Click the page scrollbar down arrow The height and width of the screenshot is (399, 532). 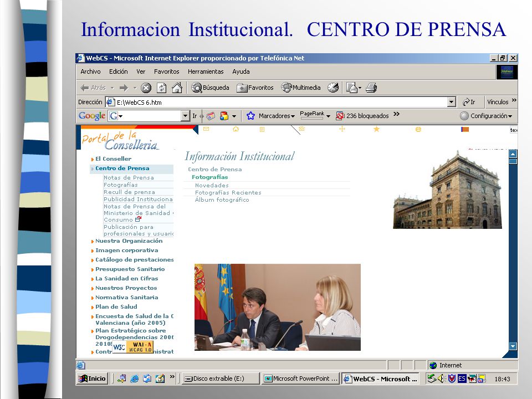click(513, 346)
